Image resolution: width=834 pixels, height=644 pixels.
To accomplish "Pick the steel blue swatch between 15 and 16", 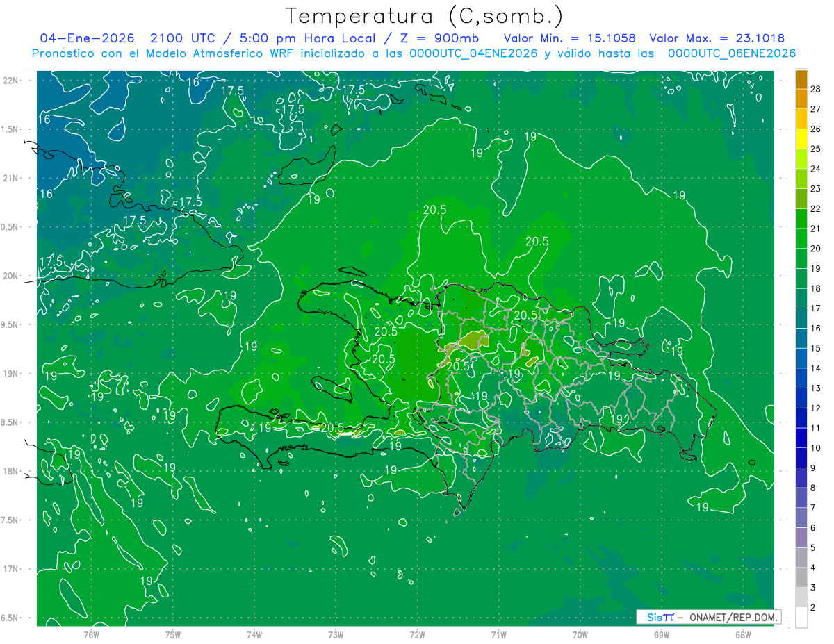I will (x=801, y=338).
